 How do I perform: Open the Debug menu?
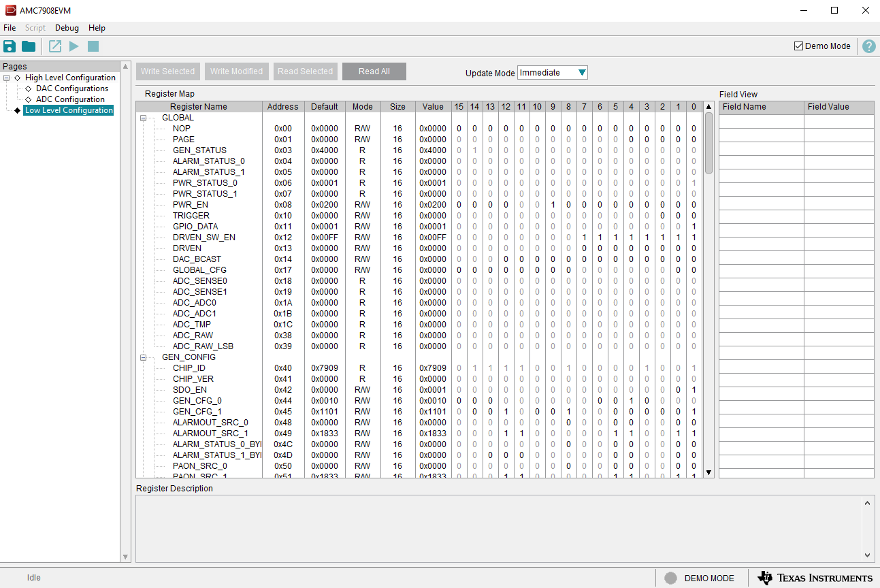[67, 28]
